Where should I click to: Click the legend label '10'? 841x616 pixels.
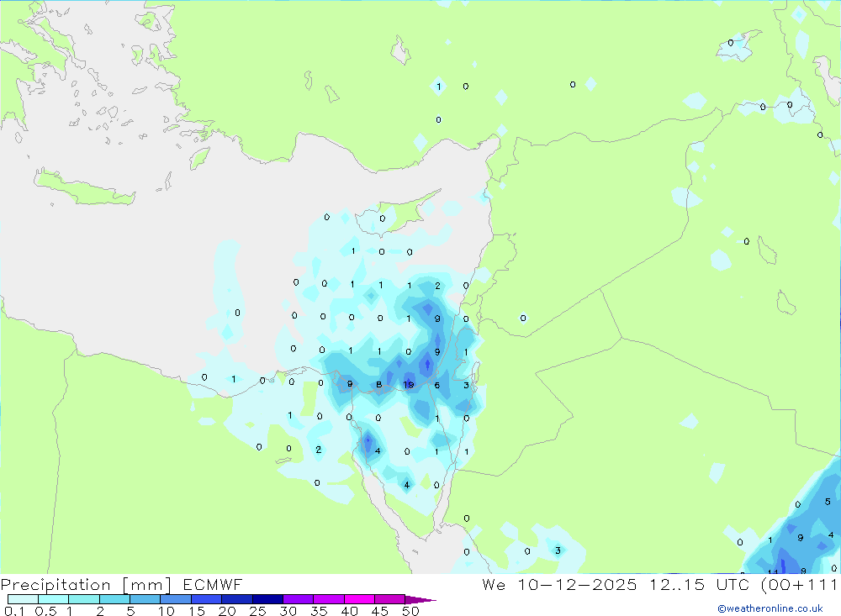click(167, 611)
